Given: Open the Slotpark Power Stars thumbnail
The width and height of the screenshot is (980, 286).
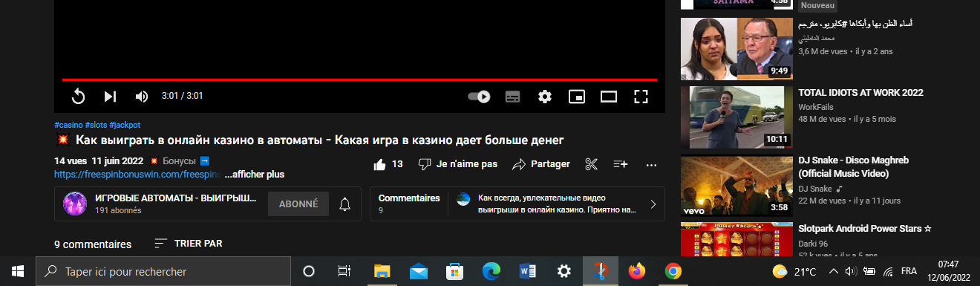Looking at the screenshot, I should tap(736, 238).
